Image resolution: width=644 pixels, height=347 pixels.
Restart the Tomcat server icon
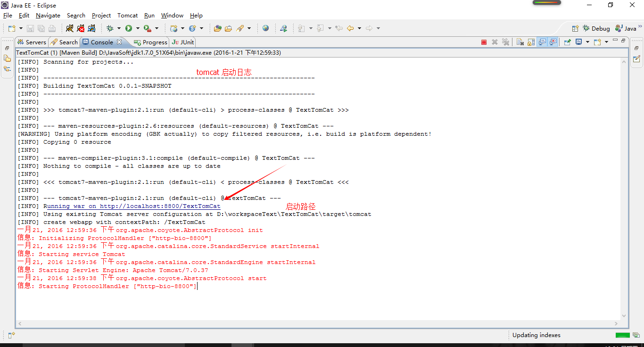click(x=91, y=28)
